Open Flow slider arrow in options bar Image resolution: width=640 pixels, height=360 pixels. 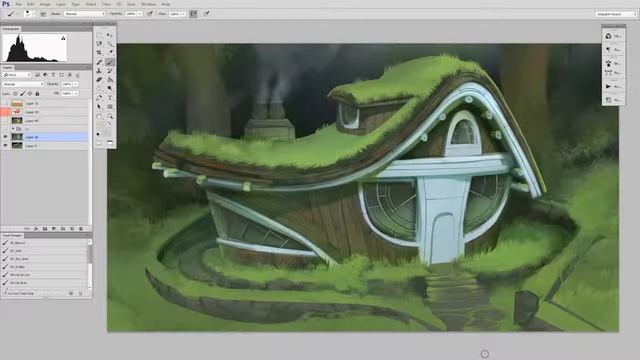[x=184, y=14]
